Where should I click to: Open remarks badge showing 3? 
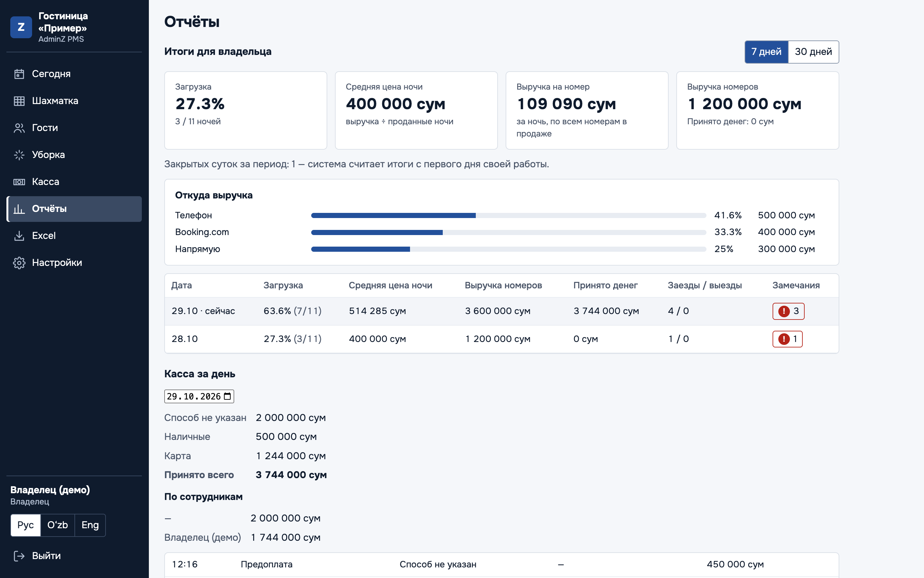(789, 311)
